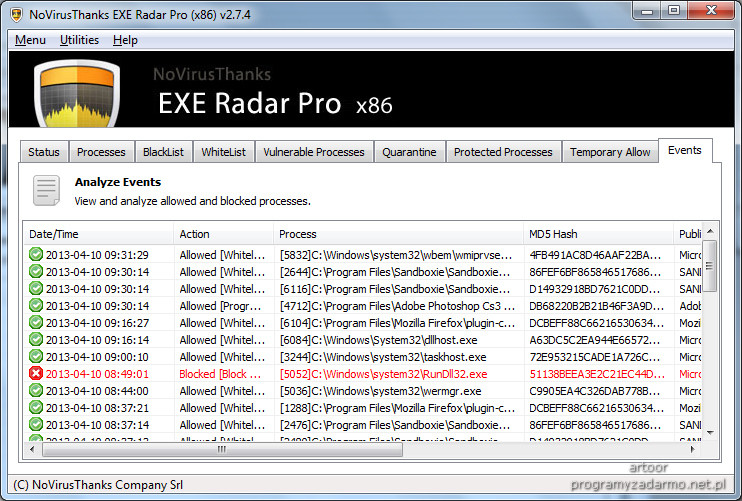Click Sandboxie entry with PID 6116
The image size is (742, 501).
point(395,289)
